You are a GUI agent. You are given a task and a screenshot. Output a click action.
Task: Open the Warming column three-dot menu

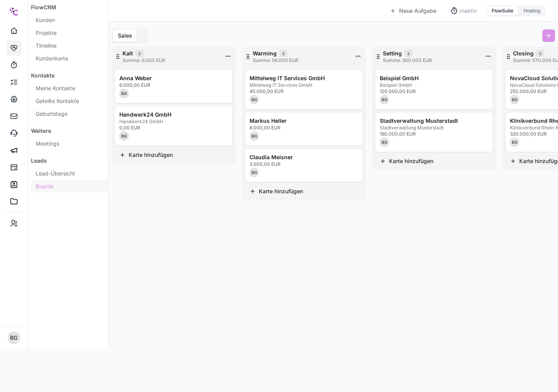click(358, 57)
